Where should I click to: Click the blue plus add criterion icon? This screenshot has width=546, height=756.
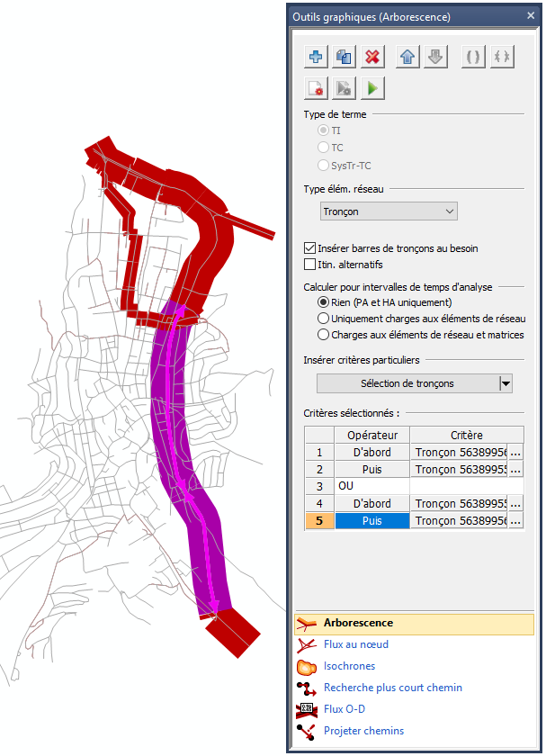click(316, 57)
